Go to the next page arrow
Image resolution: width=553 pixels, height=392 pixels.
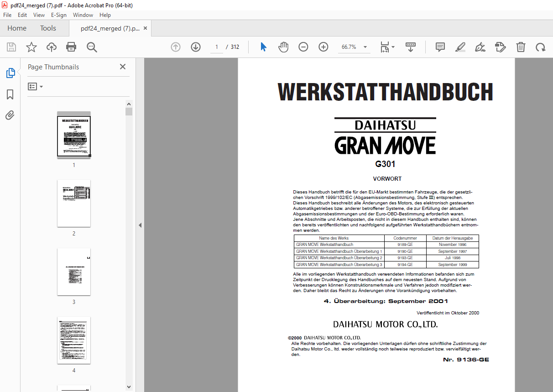(196, 47)
